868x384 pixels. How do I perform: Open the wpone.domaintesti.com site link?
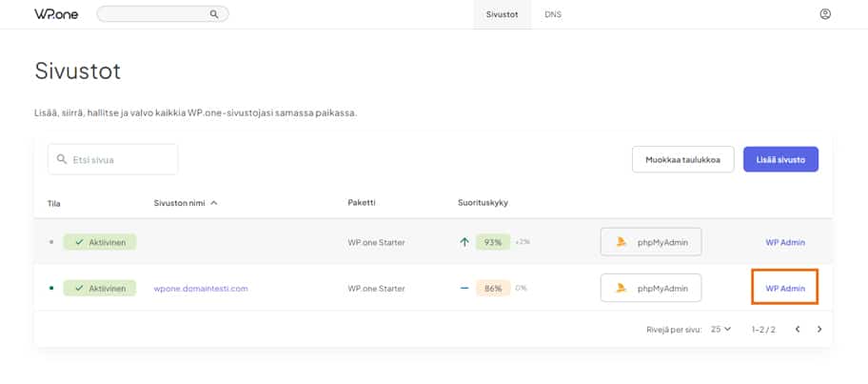[201, 288]
